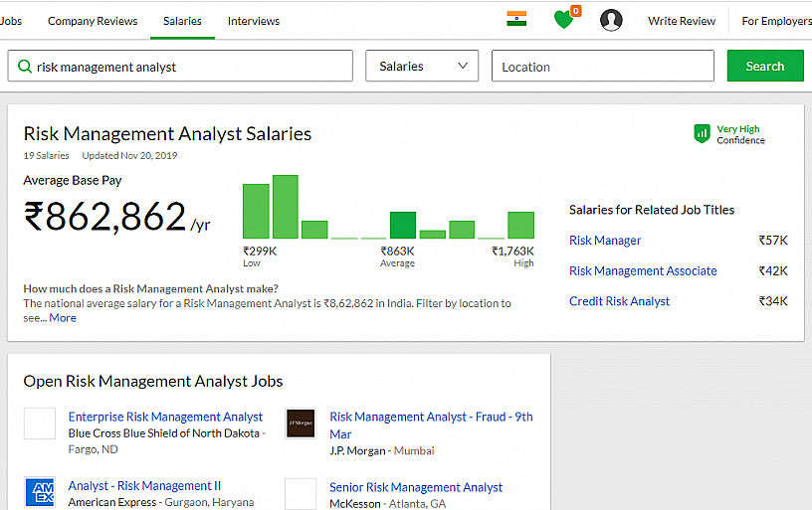Screen dimensions: 812x510
Task: Click the J.P. Morgan company logo
Action: 301,424
